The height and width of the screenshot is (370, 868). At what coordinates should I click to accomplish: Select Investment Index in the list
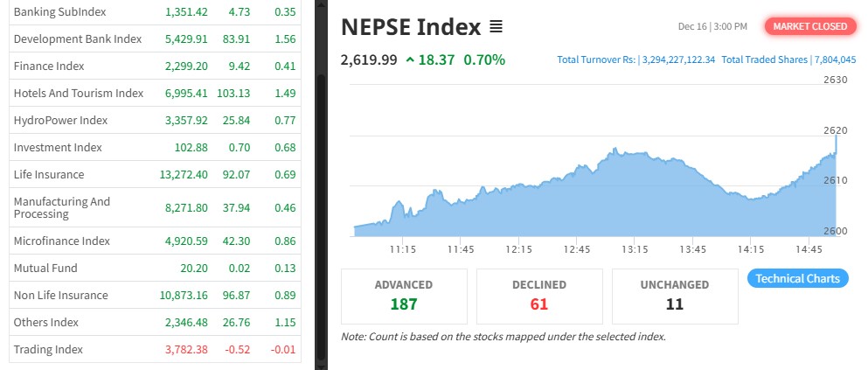click(x=58, y=148)
